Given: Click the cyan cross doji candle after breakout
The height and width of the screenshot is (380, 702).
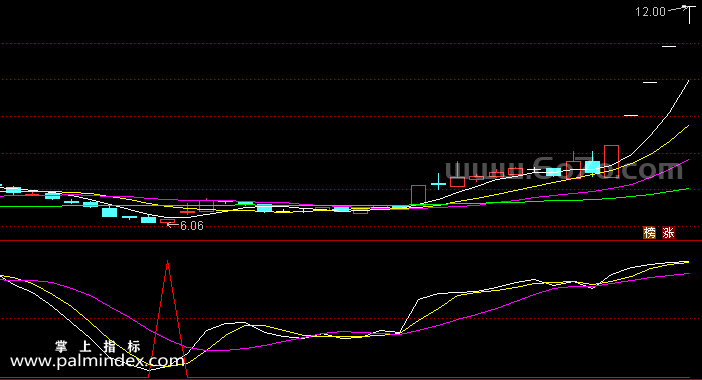Looking at the screenshot, I should 438,184.
